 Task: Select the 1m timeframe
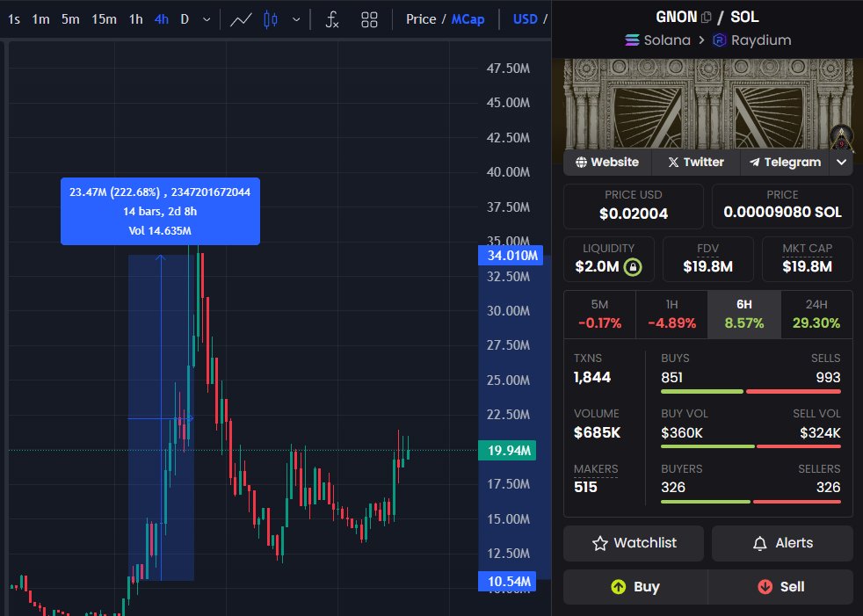click(x=40, y=19)
